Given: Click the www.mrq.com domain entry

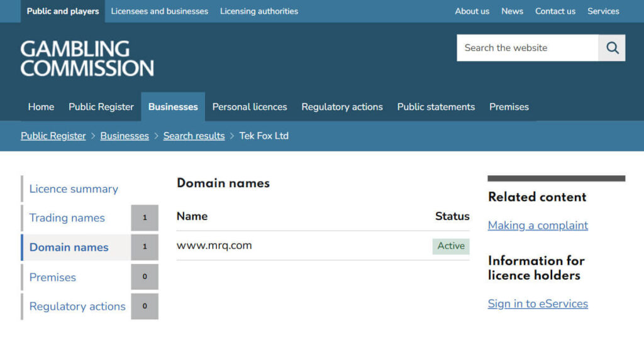Looking at the screenshot, I should point(214,245).
